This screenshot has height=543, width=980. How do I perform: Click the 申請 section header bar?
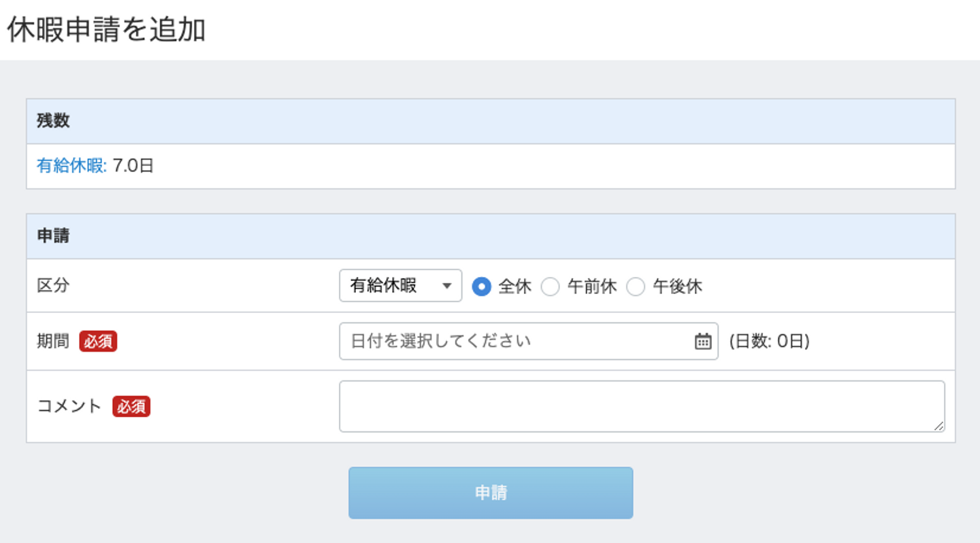tap(490, 236)
